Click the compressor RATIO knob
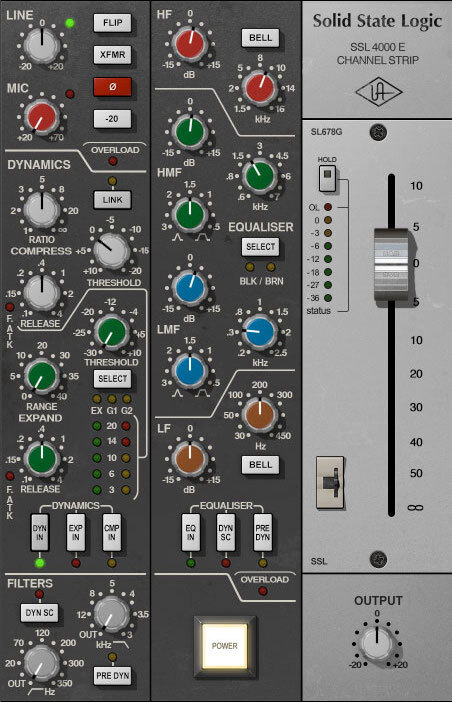The height and width of the screenshot is (702, 452). pos(42,210)
